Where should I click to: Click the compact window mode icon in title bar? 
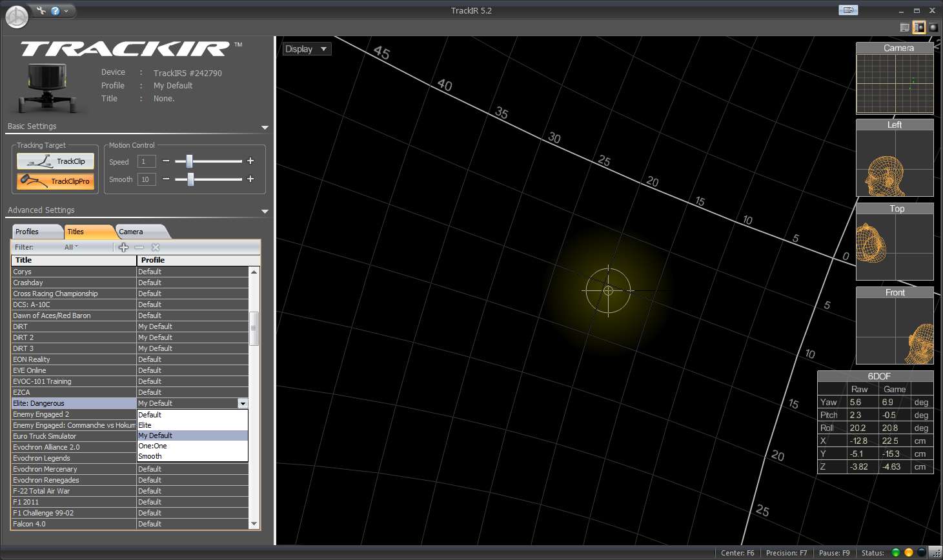[x=848, y=10]
